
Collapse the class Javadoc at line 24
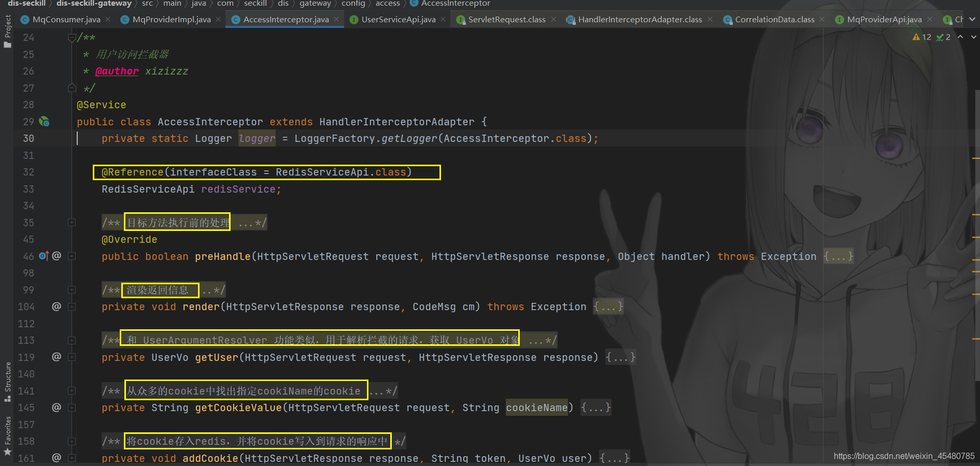coord(72,37)
